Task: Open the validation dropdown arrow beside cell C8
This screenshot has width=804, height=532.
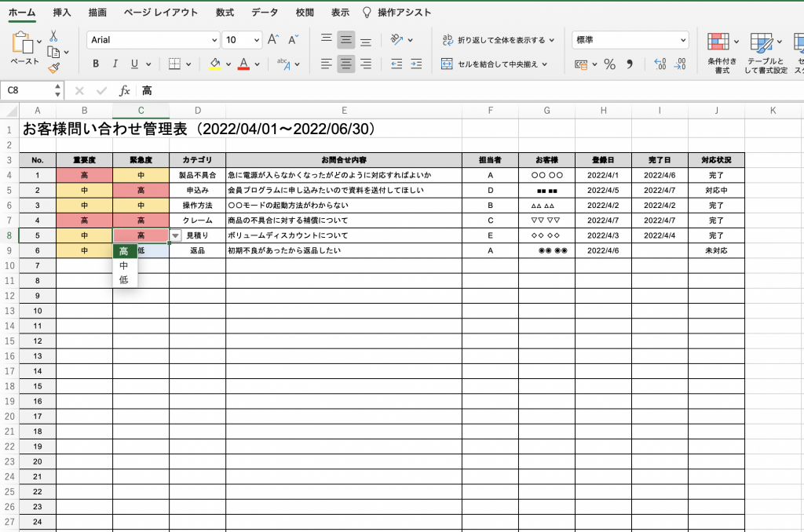Action: [x=176, y=235]
